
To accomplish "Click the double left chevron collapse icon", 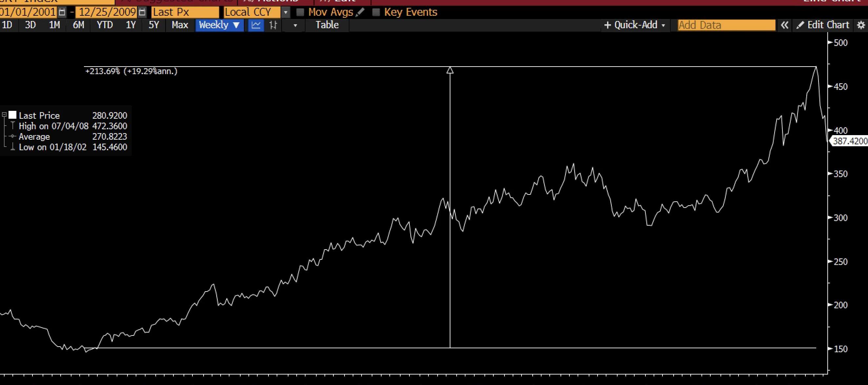I will click(x=784, y=25).
